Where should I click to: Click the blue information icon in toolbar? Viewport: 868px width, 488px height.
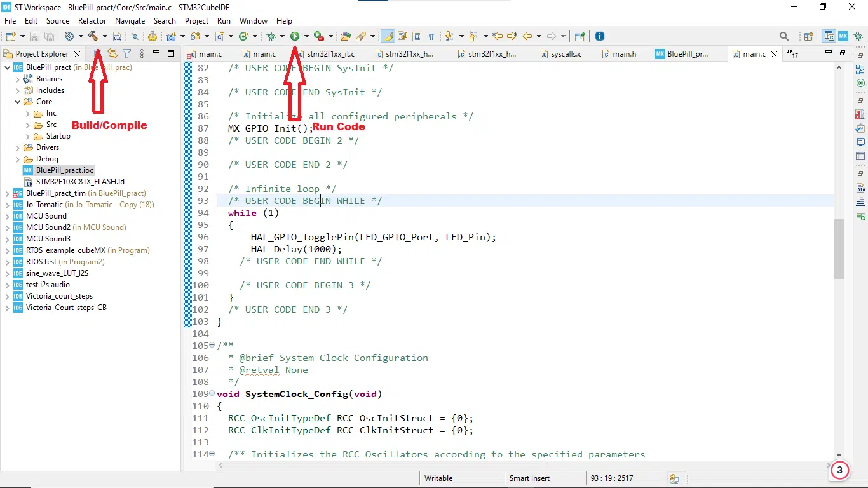599,36
